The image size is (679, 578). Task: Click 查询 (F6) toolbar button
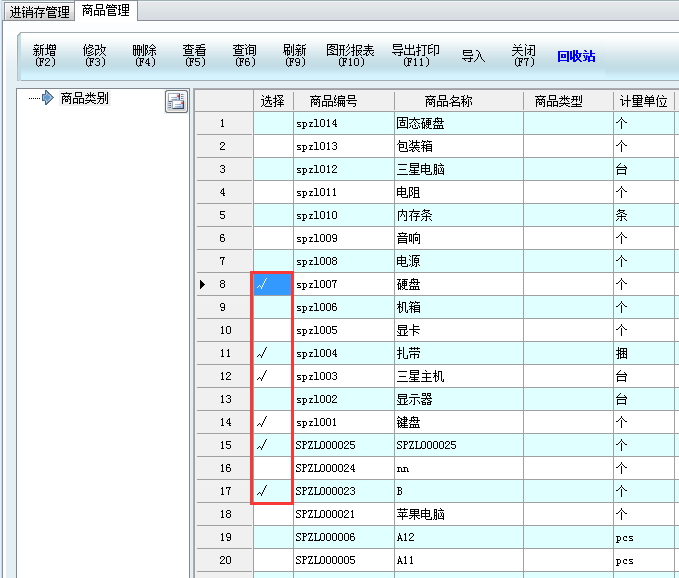tap(245, 56)
